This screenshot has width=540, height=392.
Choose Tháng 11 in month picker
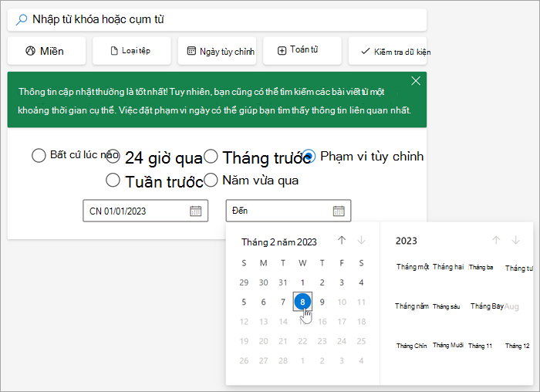click(x=480, y=346)
